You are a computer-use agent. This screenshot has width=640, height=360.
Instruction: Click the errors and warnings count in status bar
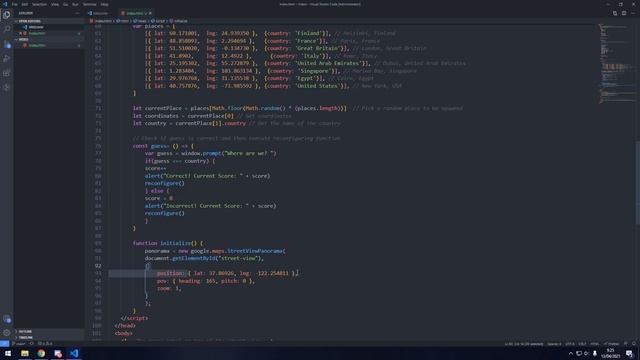coord(45,344)
